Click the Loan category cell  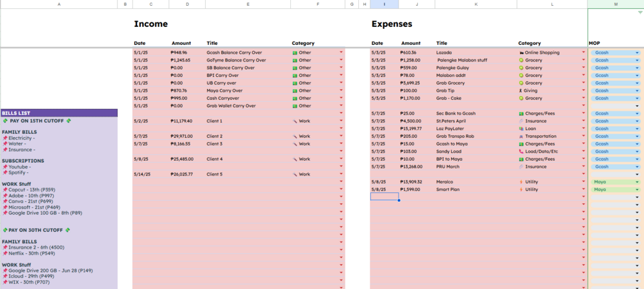[527, 129]
